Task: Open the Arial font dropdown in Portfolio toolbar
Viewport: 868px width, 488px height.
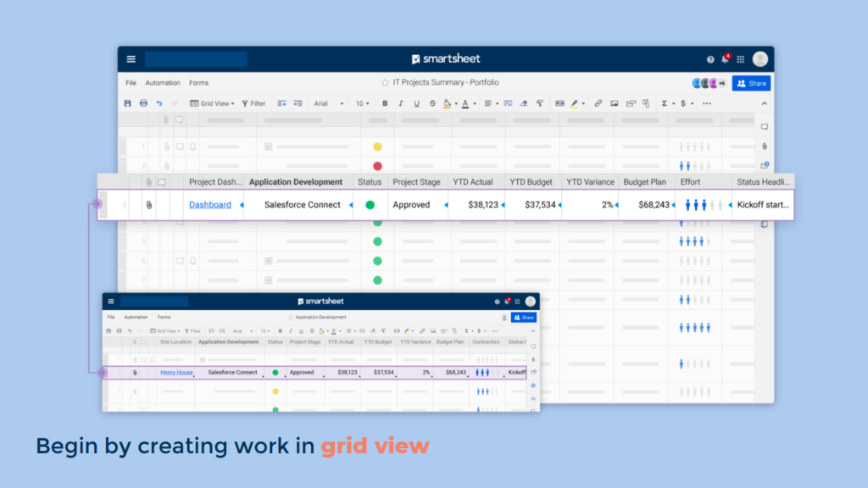Action: click(329, 103)
